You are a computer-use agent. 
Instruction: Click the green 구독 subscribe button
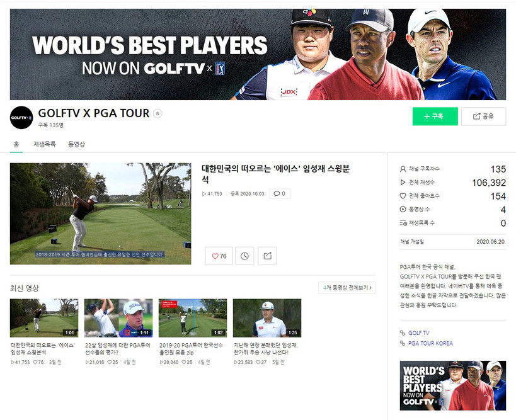point(435,116)
